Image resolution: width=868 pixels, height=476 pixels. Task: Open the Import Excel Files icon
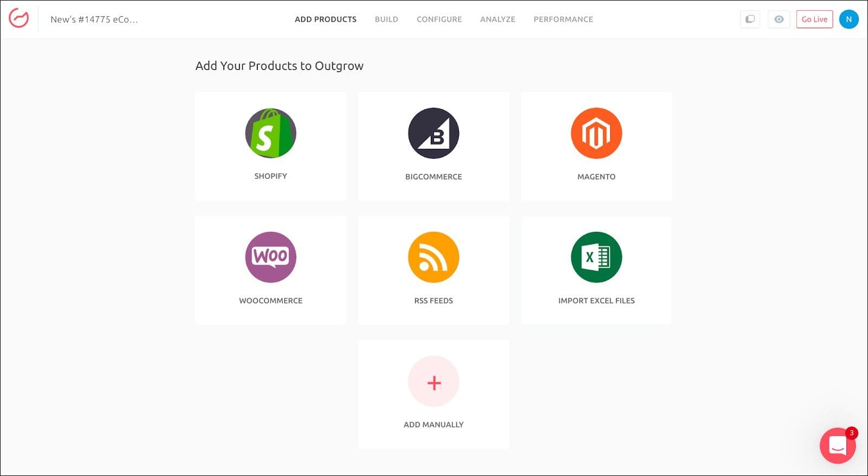[596, 257]
